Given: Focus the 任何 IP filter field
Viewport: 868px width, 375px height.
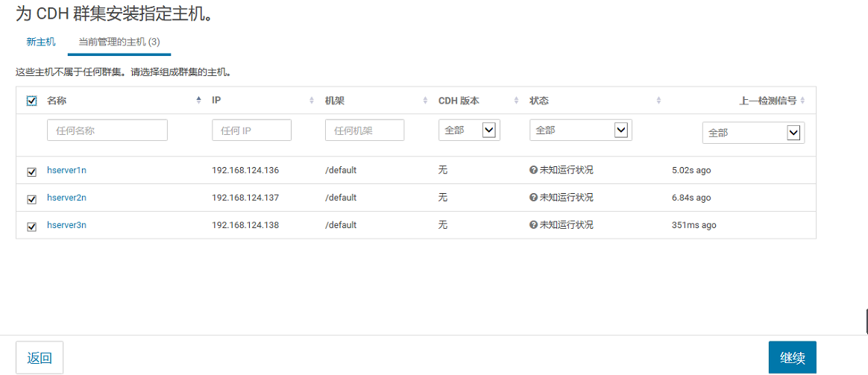Looking at the screenshot, I should 251,130.
